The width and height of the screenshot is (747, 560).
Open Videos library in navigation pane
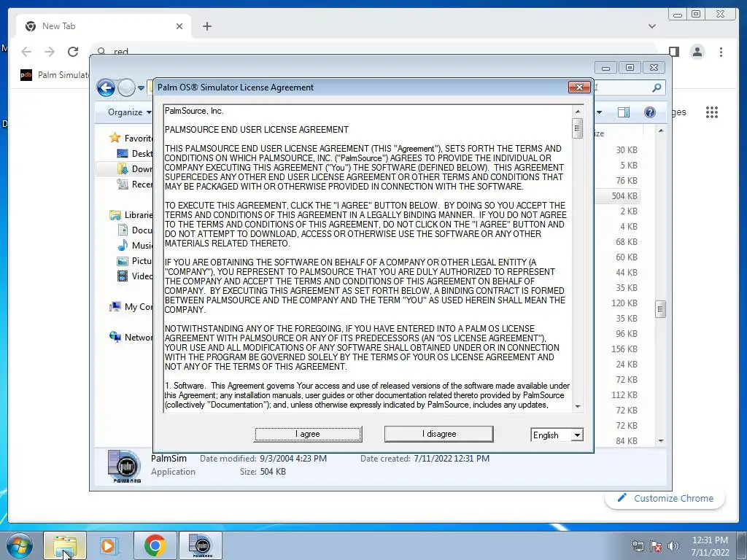(135, 276)
